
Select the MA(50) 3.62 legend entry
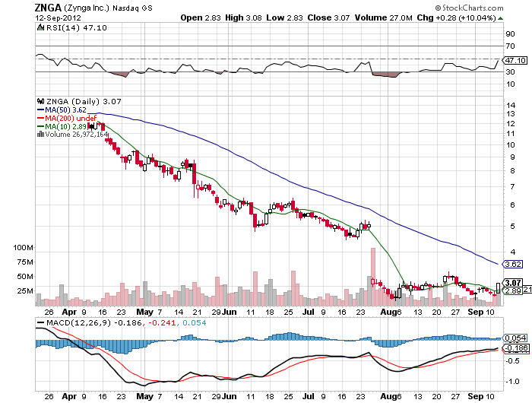pyautogui.click(x=62, y=110)
